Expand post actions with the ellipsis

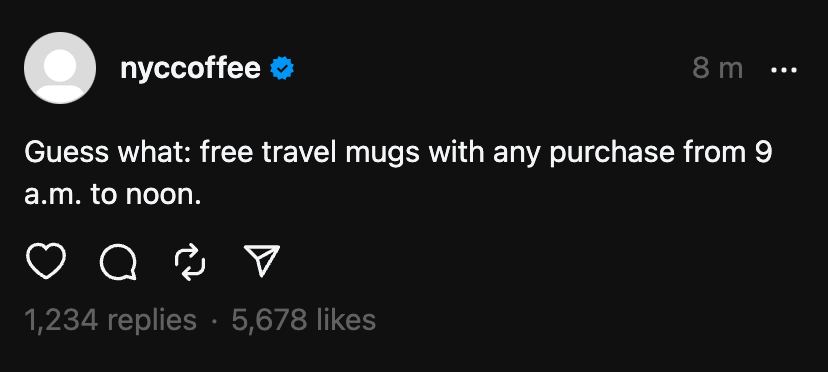[x=784, y=70]
